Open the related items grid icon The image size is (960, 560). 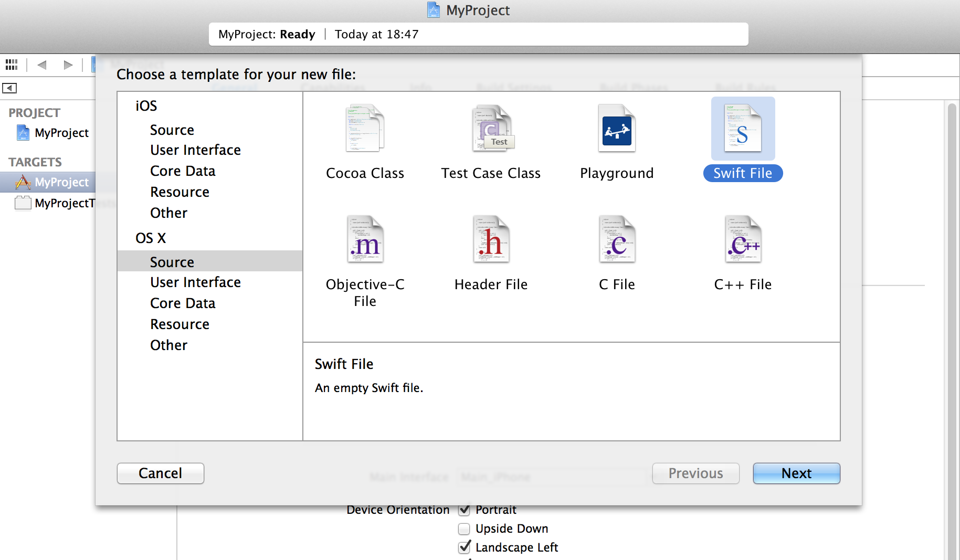tap(12, 65)
